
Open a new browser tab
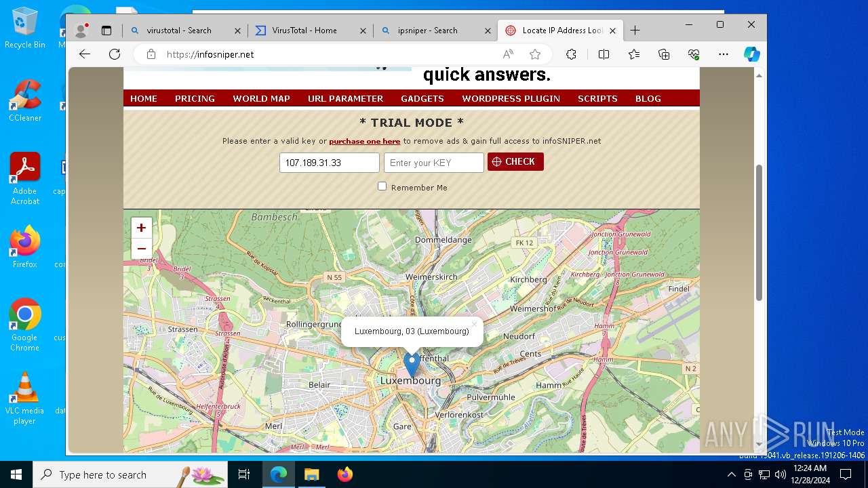pyautogui.click(x=635, y=30)
